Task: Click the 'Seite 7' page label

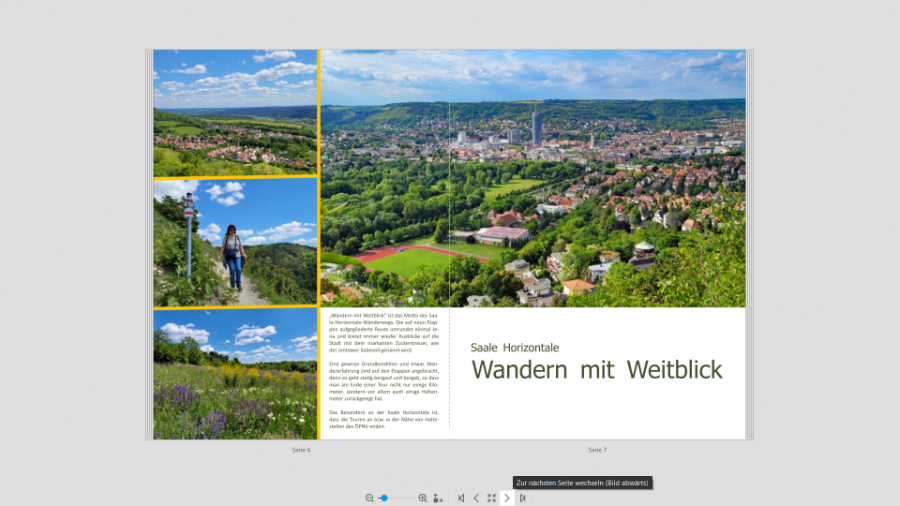Action: 597,450
